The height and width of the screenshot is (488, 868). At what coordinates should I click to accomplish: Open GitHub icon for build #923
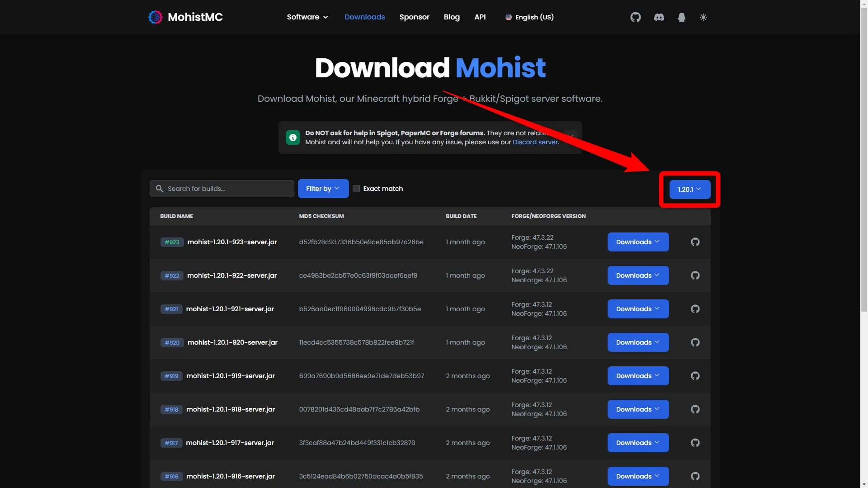695,242
